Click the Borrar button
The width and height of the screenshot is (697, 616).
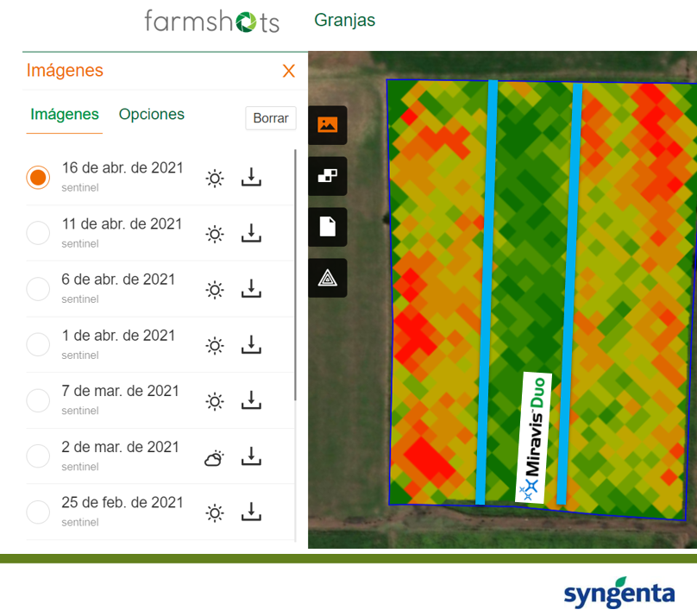pos(271,118)
